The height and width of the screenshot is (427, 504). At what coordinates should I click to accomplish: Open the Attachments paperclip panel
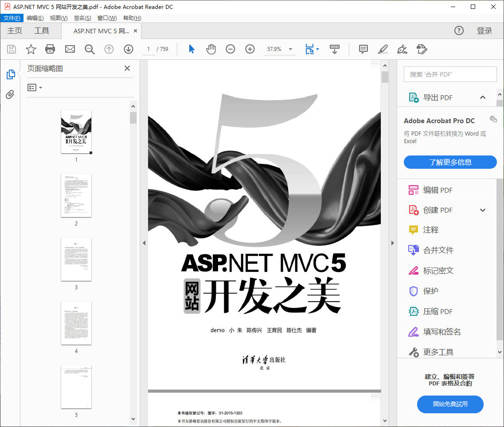10,94
